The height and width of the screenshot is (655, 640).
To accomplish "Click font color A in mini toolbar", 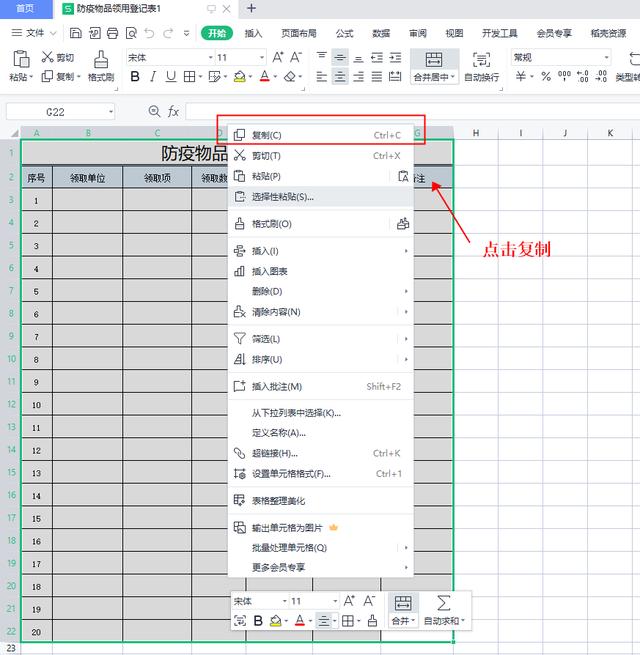I will pyautogui.click(x=300, y=621).
